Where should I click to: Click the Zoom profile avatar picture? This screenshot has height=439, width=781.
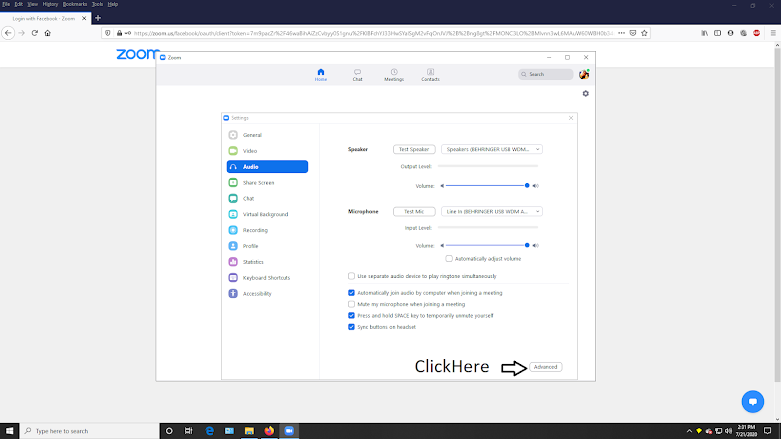pos(584,74)
